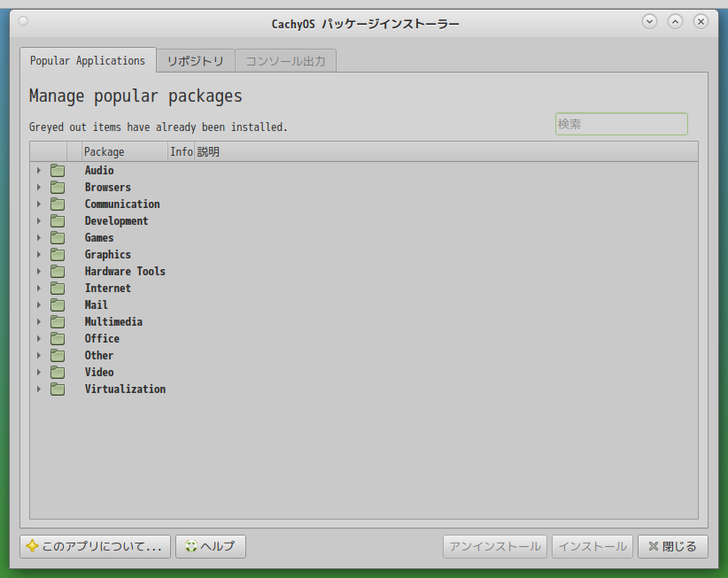The height and width of the screenshot is (578, 728).
Task: Select the Video row label
Action: [x=99, y=372]
